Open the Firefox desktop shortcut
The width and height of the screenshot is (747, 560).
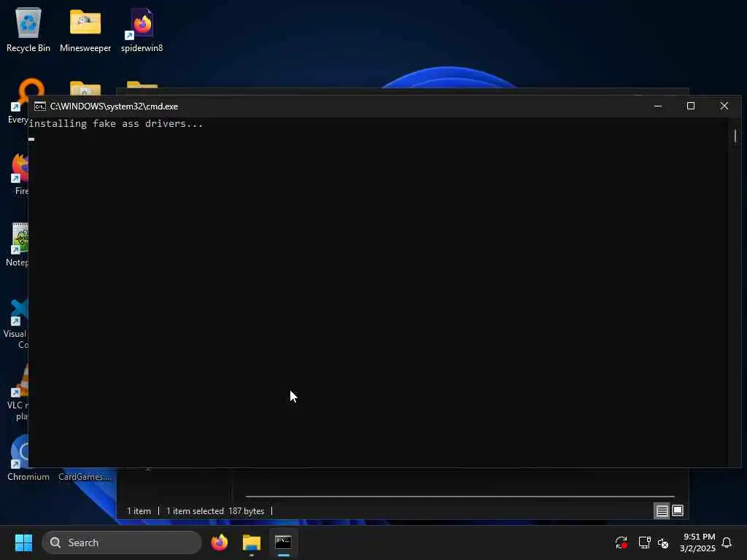click(20, 174)
